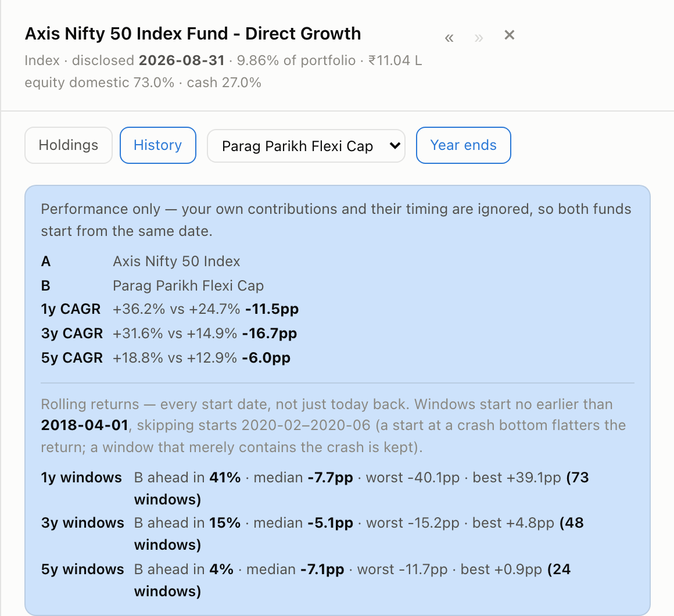Click the rolling start date 2018-04-01

(85, 425)
